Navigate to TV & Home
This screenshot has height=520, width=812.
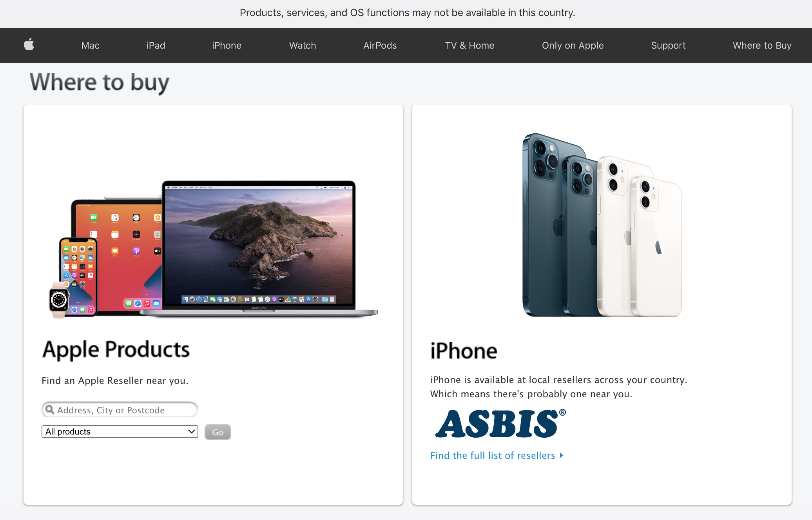pos(469,45)
